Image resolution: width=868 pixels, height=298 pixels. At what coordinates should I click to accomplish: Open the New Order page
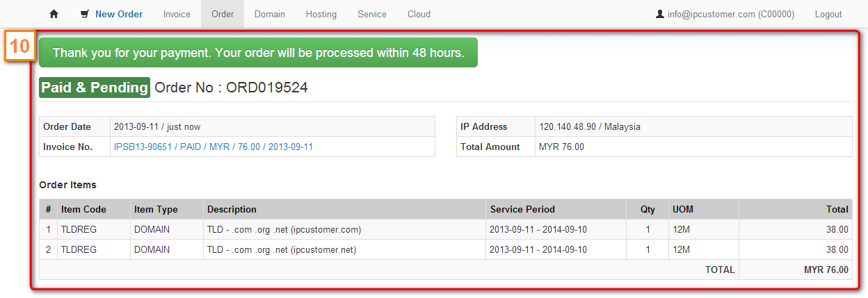click(x=119, y=14)
